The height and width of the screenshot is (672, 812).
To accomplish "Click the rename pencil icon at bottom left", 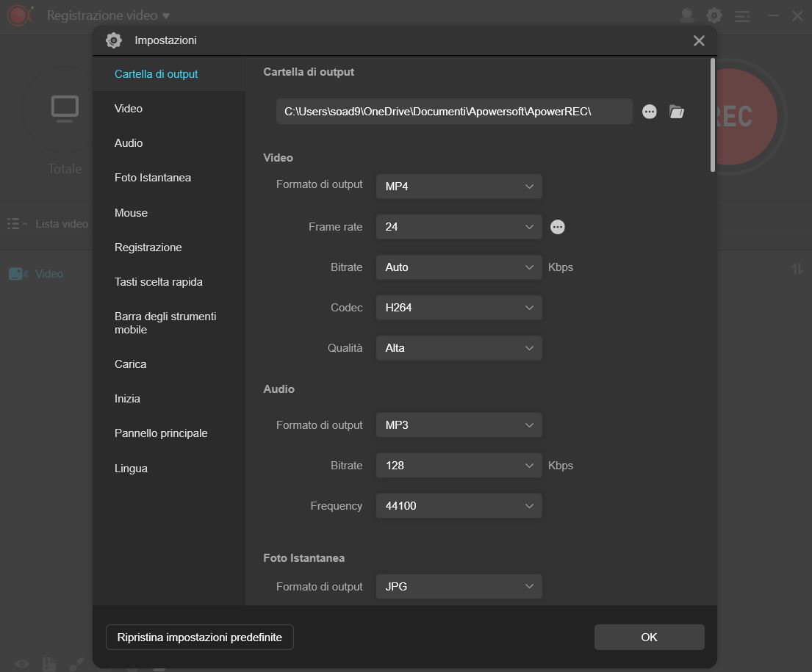I will [x=76, y=663].
